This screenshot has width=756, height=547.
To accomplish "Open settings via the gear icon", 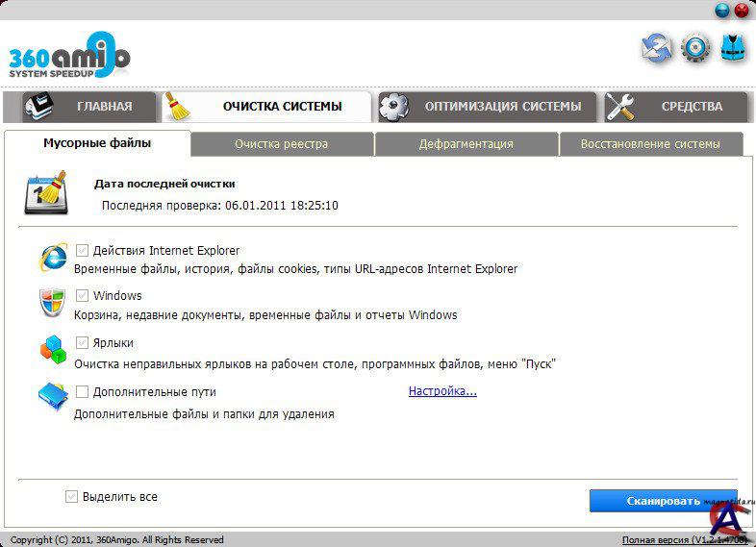I will coord(695,48).
